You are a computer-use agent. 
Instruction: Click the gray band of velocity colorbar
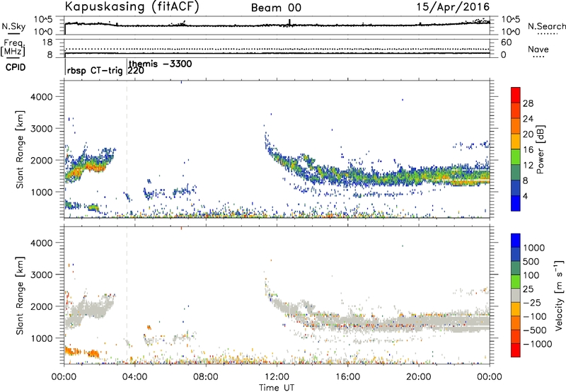516,296
